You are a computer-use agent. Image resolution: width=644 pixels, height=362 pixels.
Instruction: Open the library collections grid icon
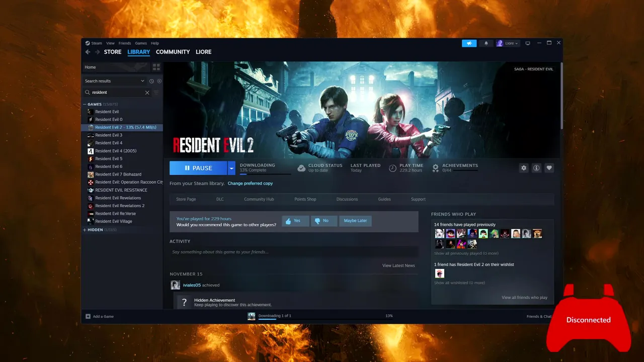point(156,67)
